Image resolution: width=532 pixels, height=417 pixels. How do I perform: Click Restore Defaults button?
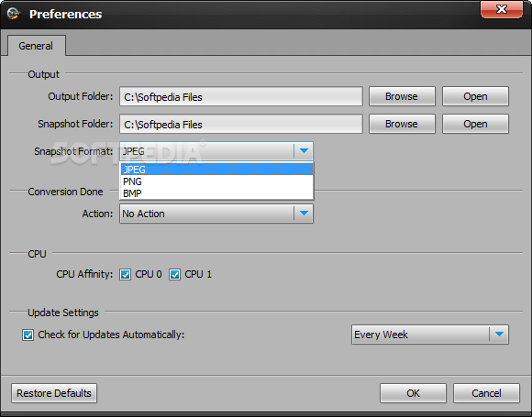tap(54, 393)
